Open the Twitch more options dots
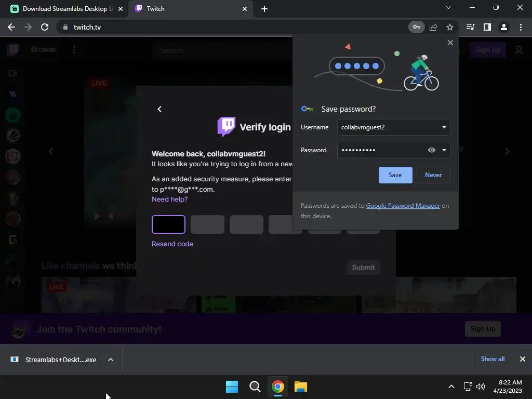The height and width of the screenshot is (399, 532). pyautogui.click(x=74, y=50)
